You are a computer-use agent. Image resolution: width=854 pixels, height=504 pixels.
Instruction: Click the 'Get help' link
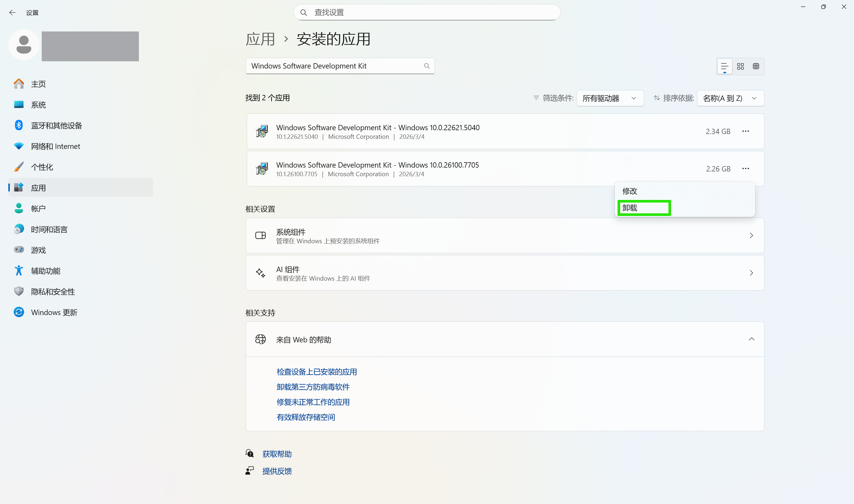(x=277, y=454)
